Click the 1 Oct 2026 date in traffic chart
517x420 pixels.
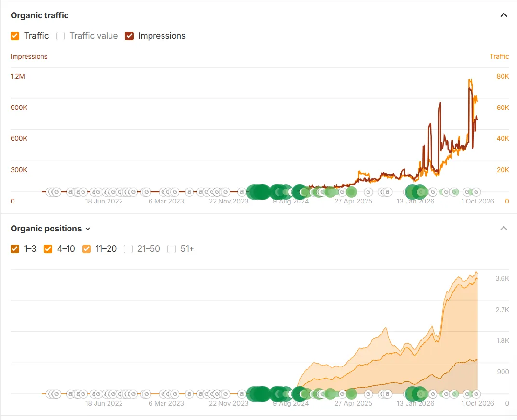[x=478, y=201]
